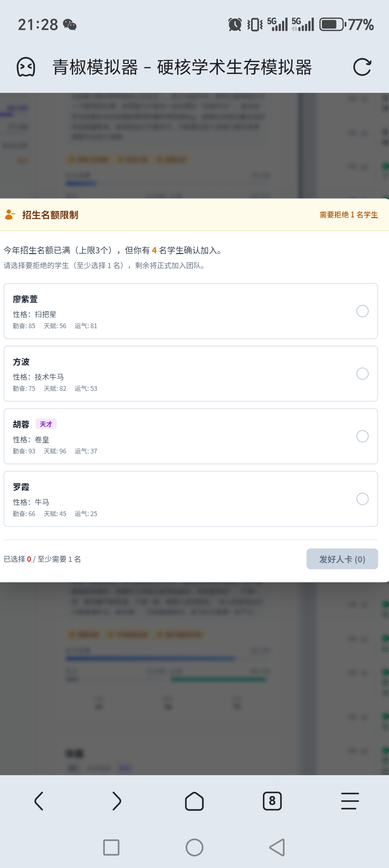Open the browser hamburger menu
This screenshot has width=389, height=868.
tap(350, 801)
